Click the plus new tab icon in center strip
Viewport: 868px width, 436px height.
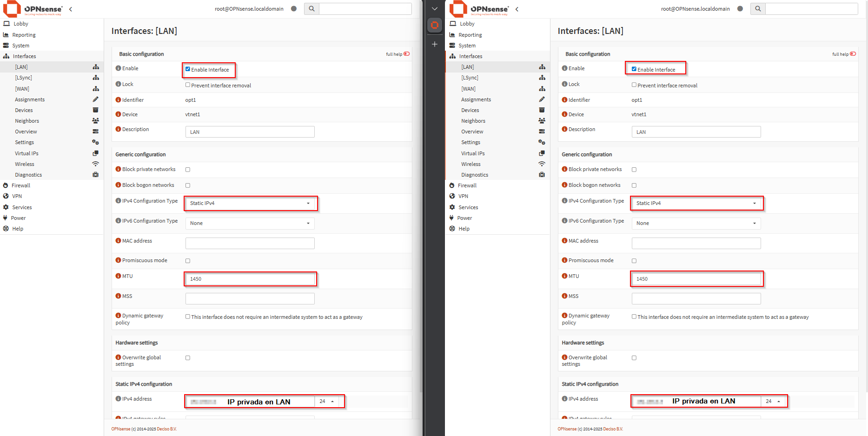coord(434,44)
